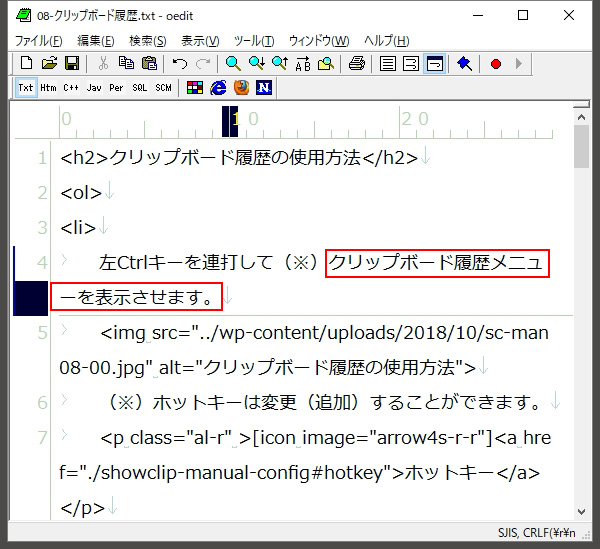Open the Find magnifier tool
This screenshot has height=549, width=600.
(233, 64)
